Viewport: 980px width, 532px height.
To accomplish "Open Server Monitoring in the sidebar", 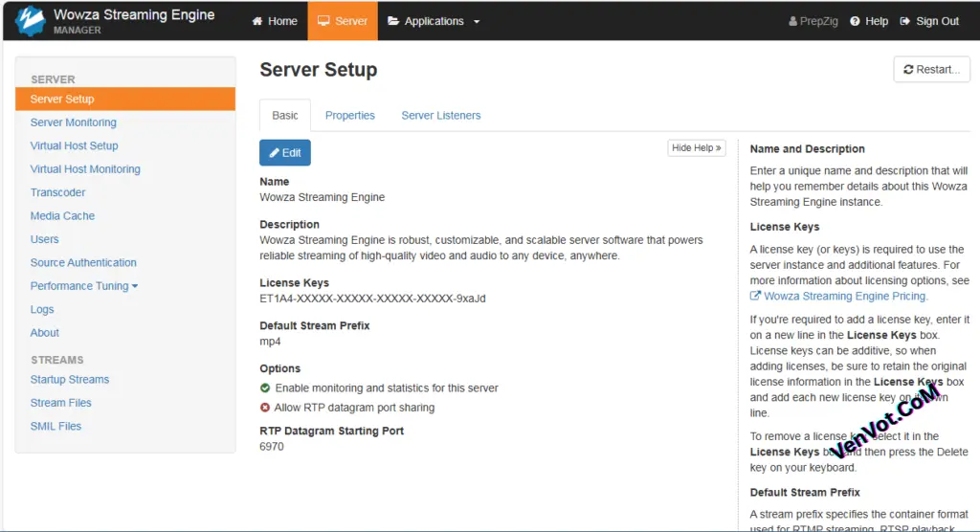I will (x=73, y=122).
